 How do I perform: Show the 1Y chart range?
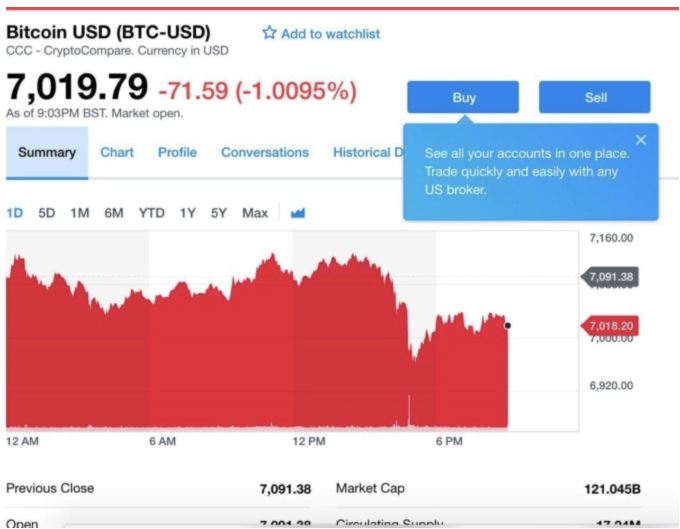[188, 213]
